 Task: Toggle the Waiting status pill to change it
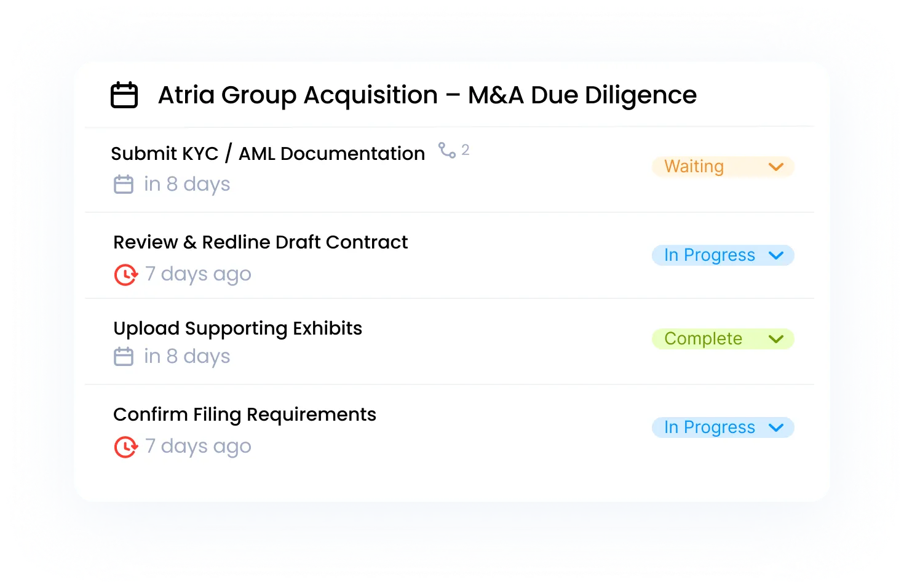723,166
